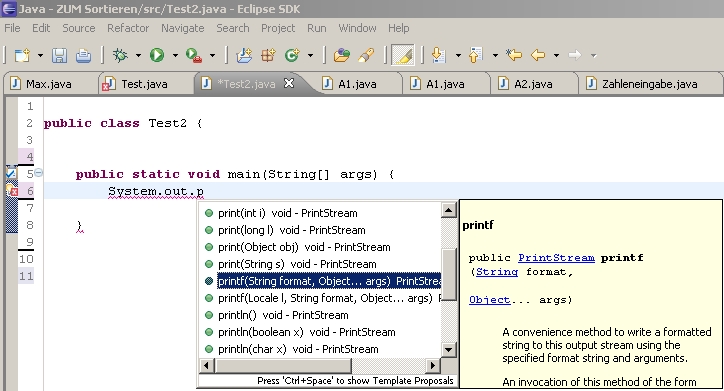Click the External Tools run icon

pos(194,55)
